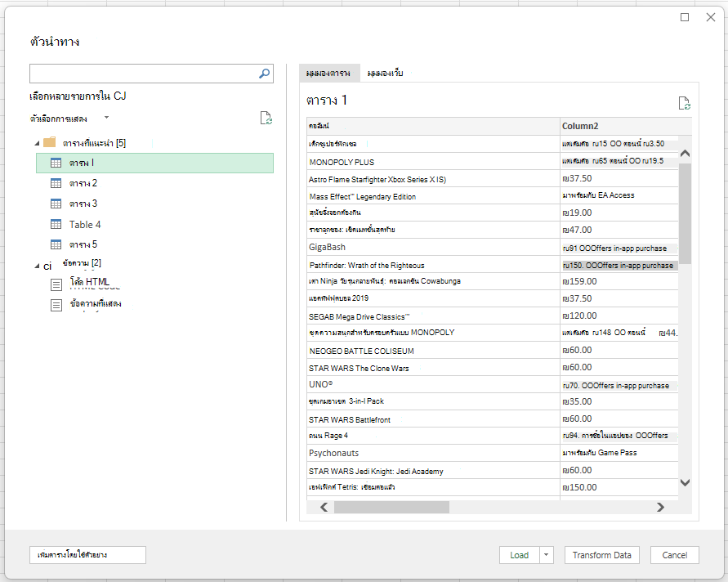Click the Astro Flame Starfighter cell
The image size is (728, 582).
[434, 179]
